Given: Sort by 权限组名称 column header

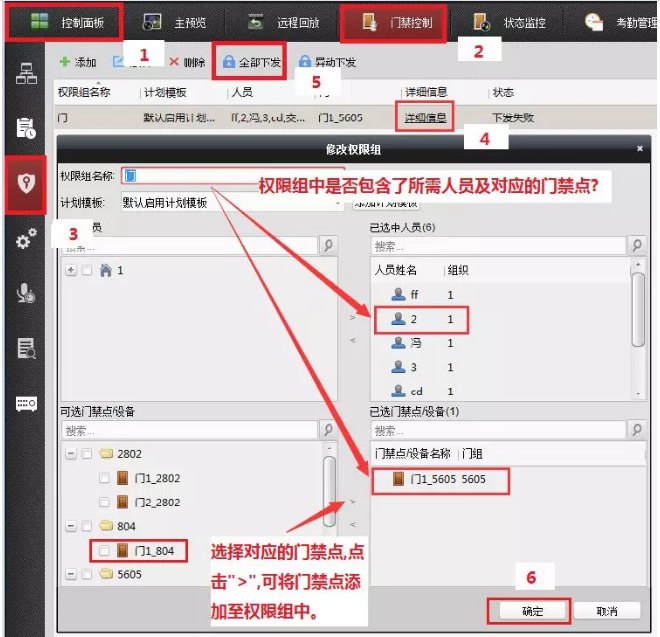Looking at the screenshot, I should tap(84, 92).
